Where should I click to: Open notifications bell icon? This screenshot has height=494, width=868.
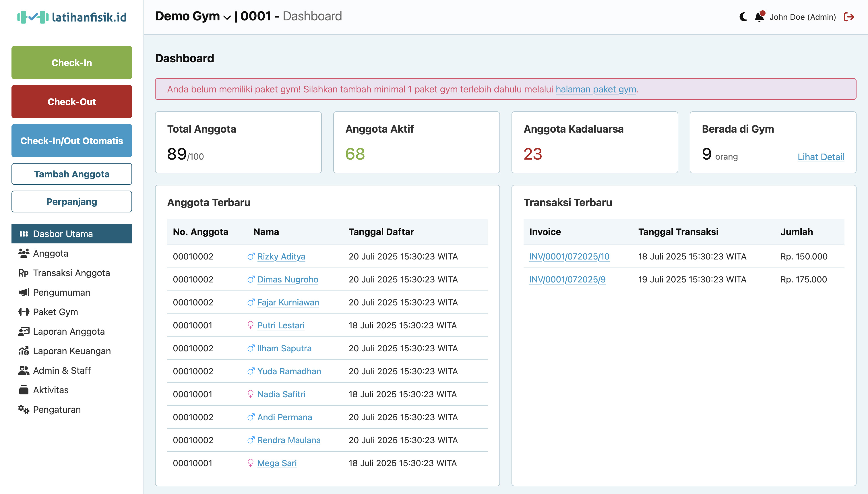759,17
